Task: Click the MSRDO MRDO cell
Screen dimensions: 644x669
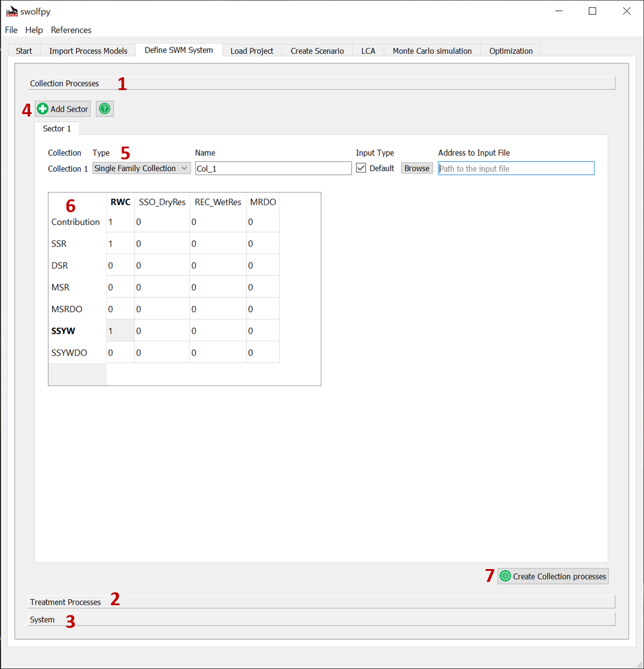Action: click(x=263, y=309)
